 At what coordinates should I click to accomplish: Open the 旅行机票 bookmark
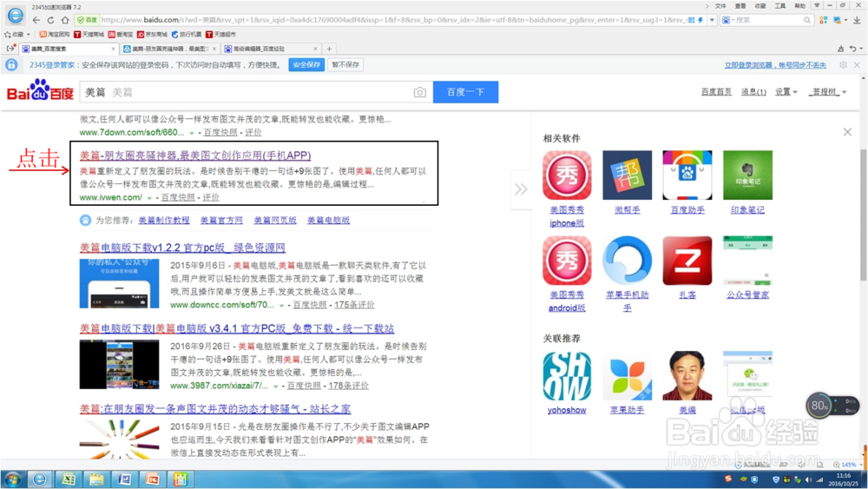187,35
